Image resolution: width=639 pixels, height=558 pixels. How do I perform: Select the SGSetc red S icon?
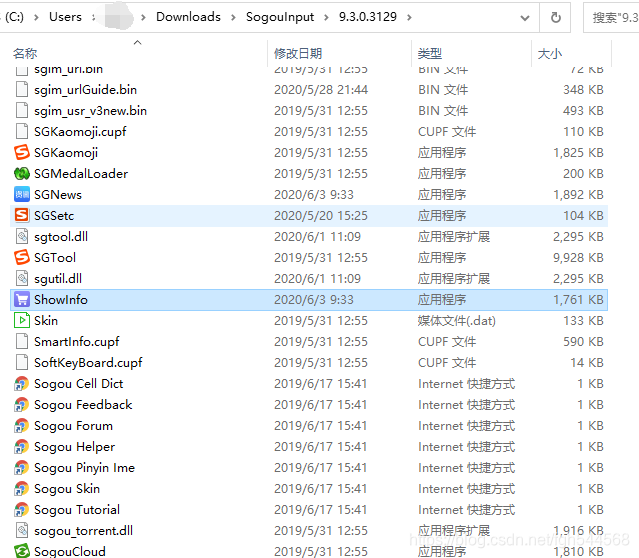click(x=22, y=215)
